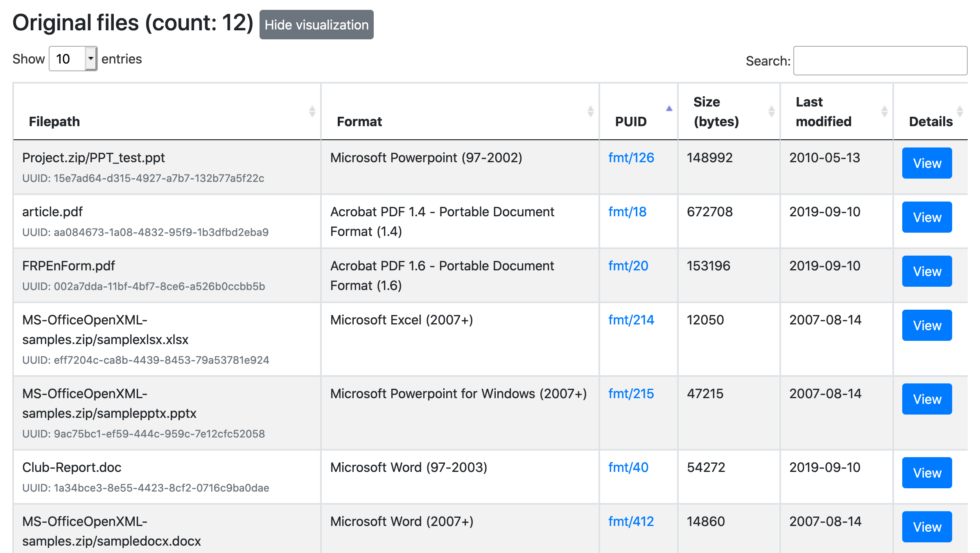Open fmt/18 PUID link
The image size is (980, 553).
point(627,212)
